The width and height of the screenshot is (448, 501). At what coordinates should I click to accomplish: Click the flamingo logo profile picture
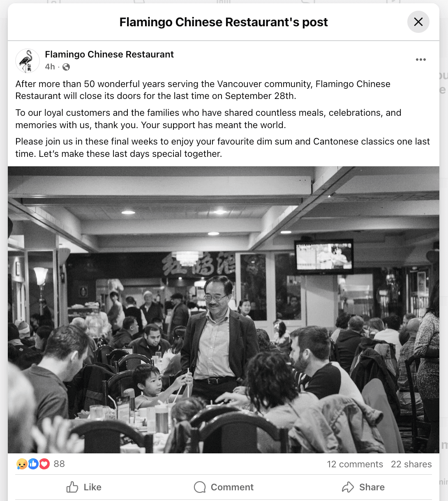pos(28,61)
